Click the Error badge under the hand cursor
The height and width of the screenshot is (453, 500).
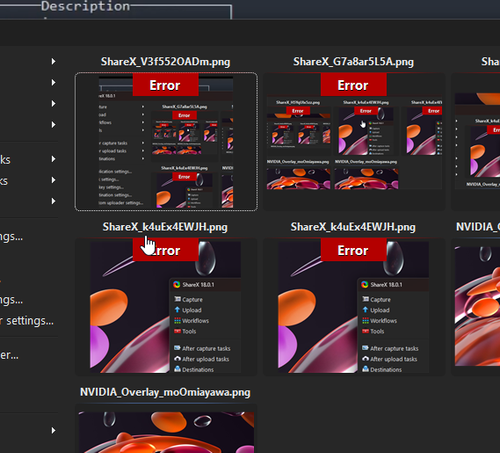(165, 250)
